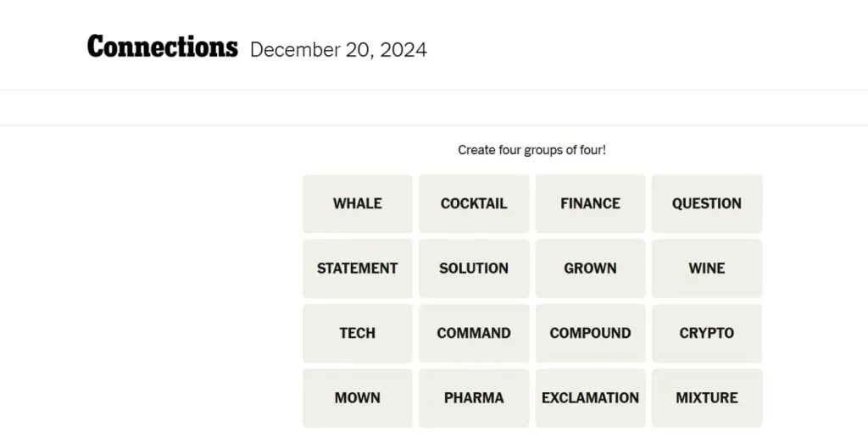Select the MOWN word tile
This screenshot has width=868, height=443.
tap(357, 398)
